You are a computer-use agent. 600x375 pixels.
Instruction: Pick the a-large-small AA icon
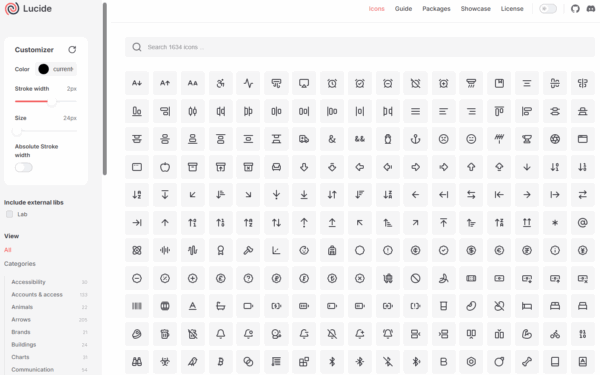pyautogui.click(x=193, y=83)
